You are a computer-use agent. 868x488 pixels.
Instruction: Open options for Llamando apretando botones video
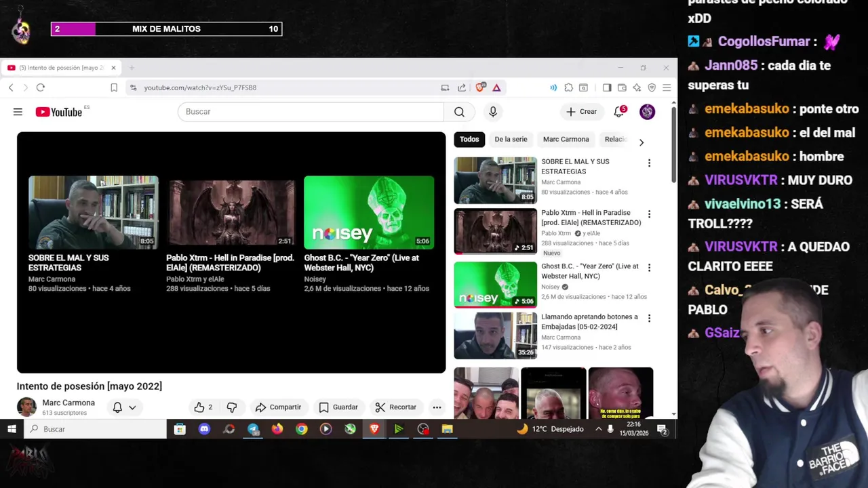coord(649,318)
